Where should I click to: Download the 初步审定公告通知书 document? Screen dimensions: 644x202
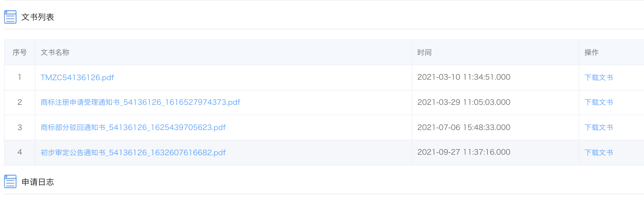[599, 153]
